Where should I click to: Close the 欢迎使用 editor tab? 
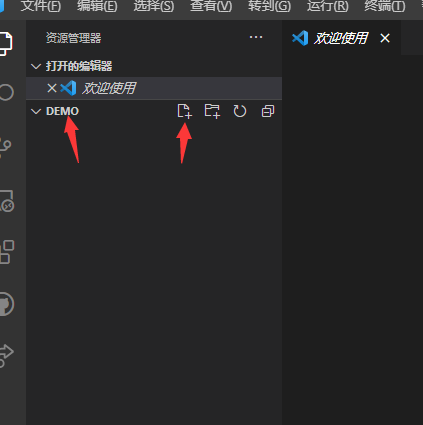(x=385, y=38)
